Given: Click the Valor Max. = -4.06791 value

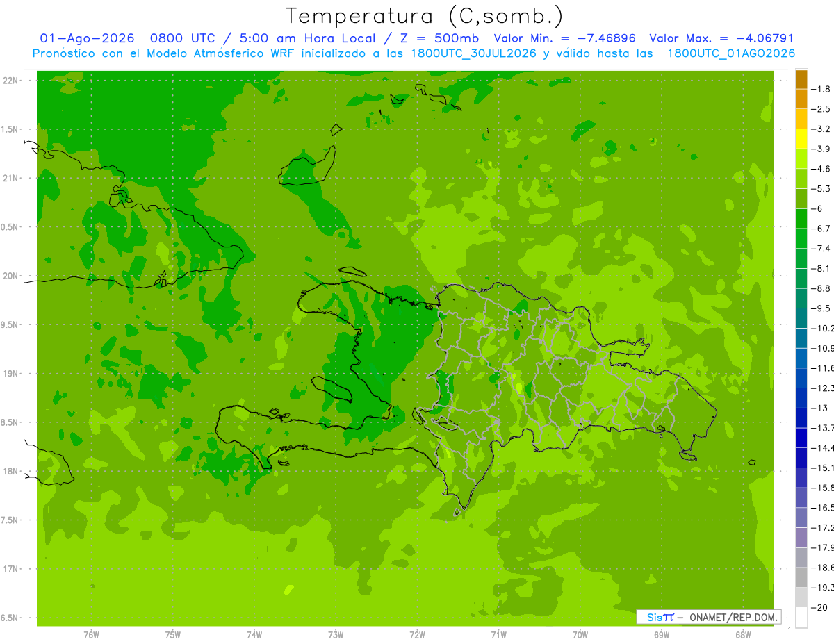Looking at the screenshot, I should (x=721, y=38).
